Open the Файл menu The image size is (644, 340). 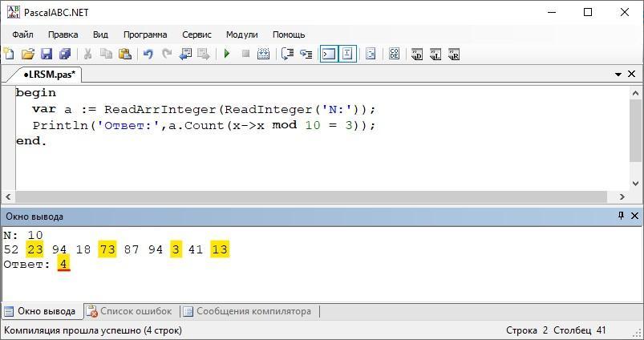coord(22,34)
